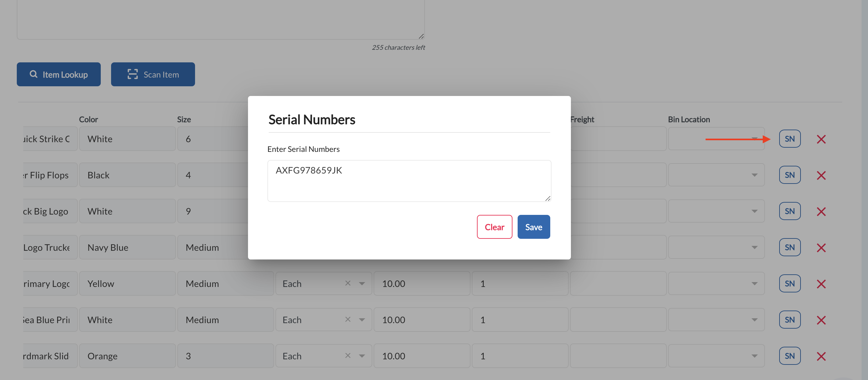
Task: Click the Freight field in Yellow row
Action: pos(618,283)
